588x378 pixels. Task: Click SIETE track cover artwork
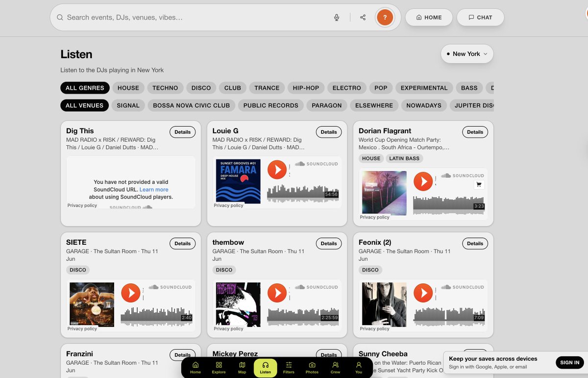tap(92, 304)
